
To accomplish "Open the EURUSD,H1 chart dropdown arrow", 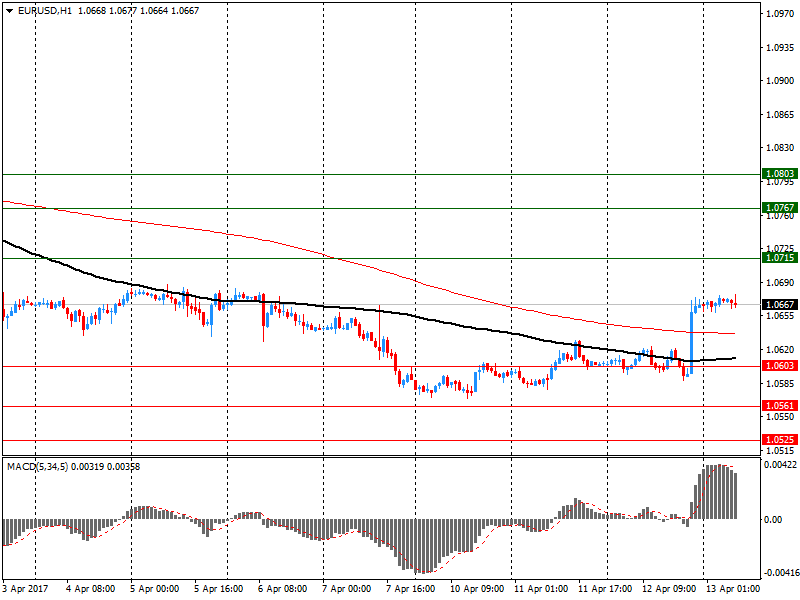I will 10,11.
